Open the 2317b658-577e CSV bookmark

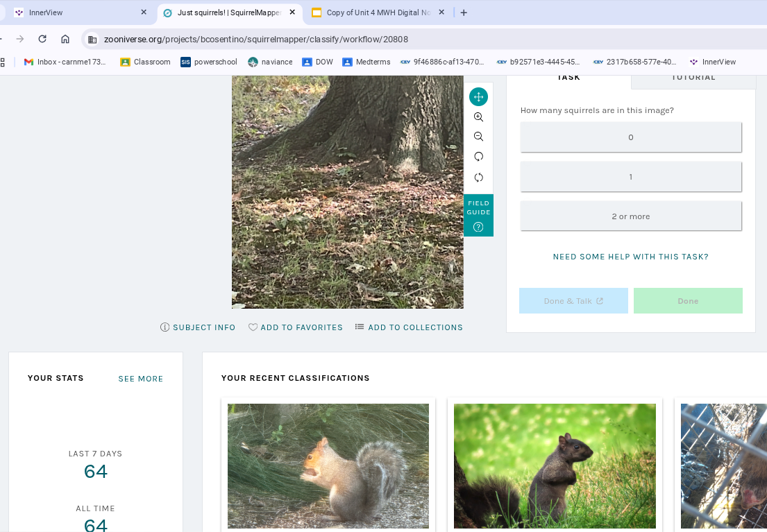click(x=635, y=62)
